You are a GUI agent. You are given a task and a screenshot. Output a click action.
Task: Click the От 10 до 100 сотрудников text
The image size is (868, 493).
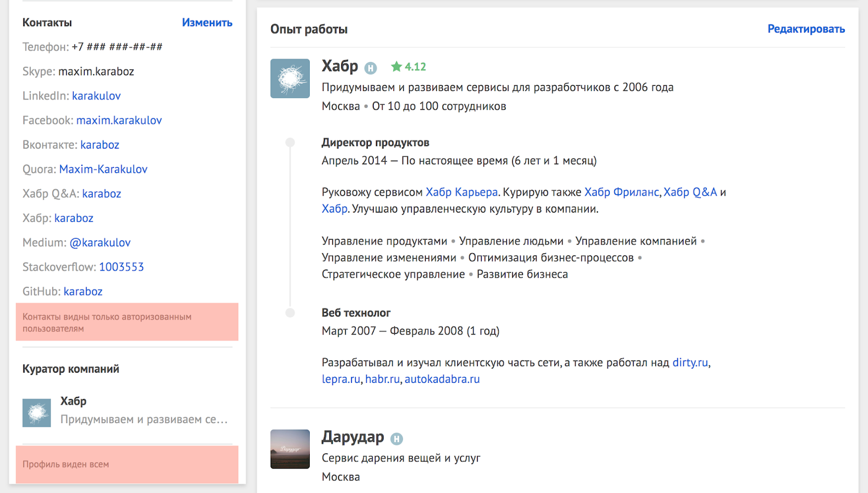click(x=439, y=106)
